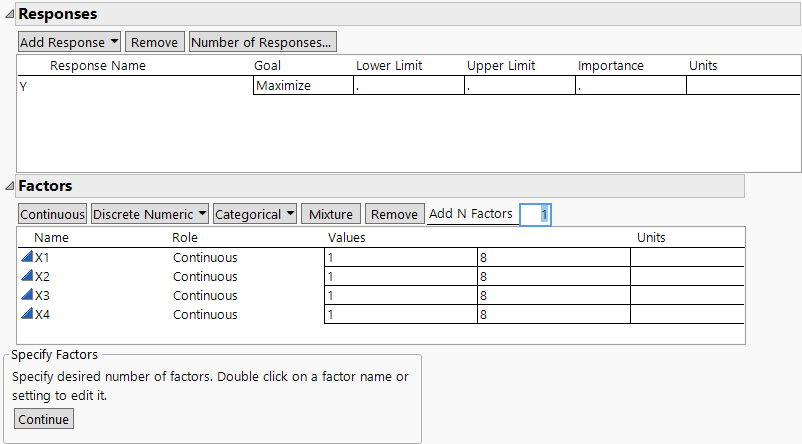The height and width of the screenshot is (444, 802).
Task: Click the Lower Limit cell for Y
Action: click(408, 86)
